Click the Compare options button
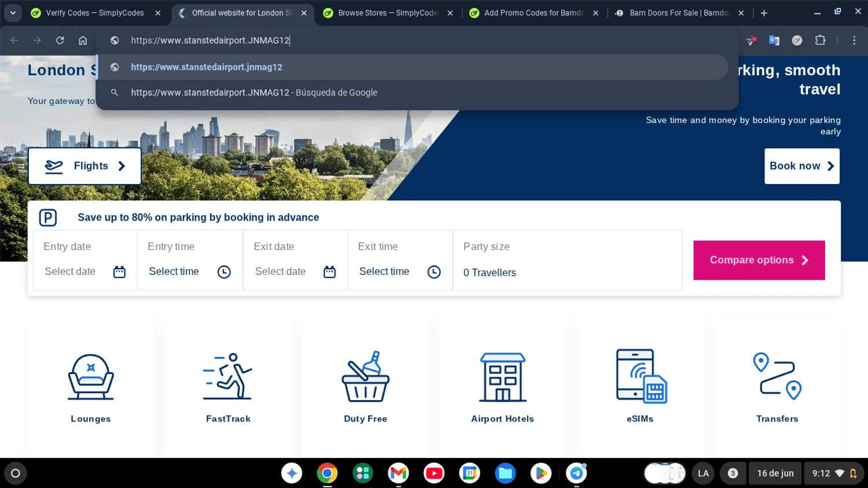 [759, 260]
